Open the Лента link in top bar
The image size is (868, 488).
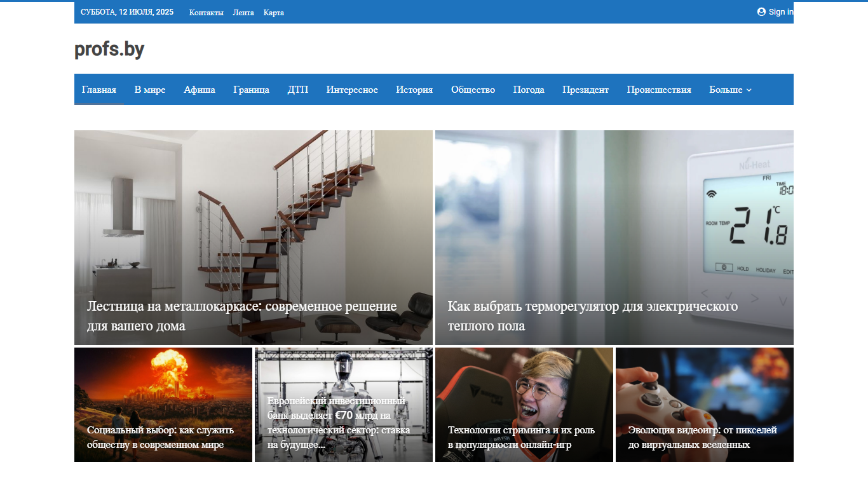tap(243, 13)
